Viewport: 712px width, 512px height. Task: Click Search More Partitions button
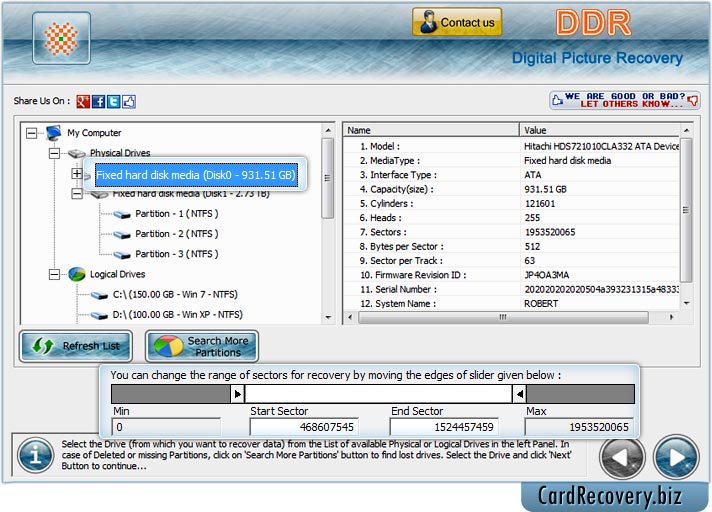(202, 346)
